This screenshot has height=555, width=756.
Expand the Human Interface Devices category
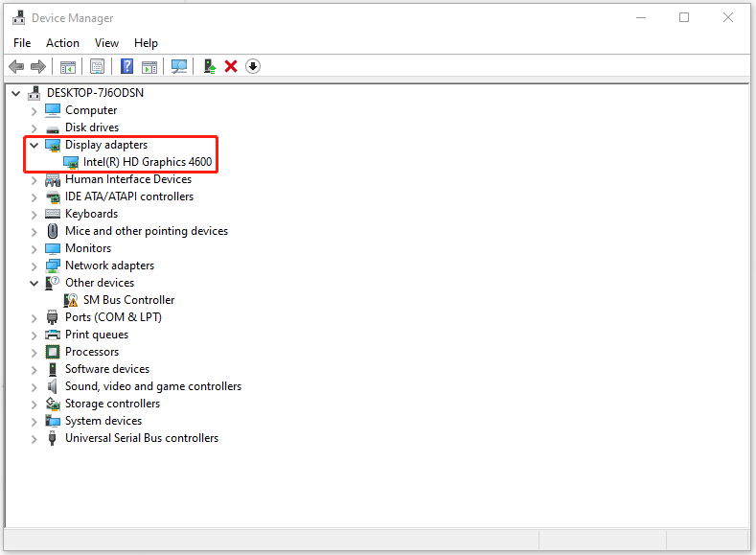(34, 180)
